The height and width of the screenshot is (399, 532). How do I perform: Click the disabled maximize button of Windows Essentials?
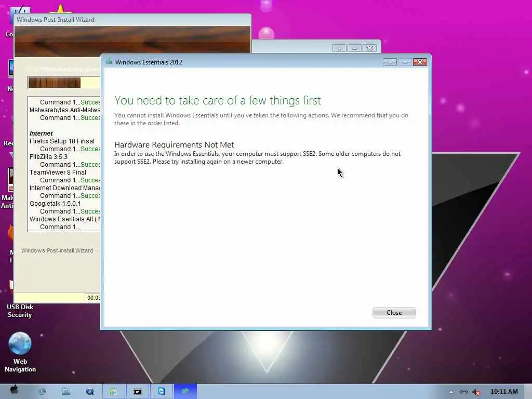click(x=405, y=62)
